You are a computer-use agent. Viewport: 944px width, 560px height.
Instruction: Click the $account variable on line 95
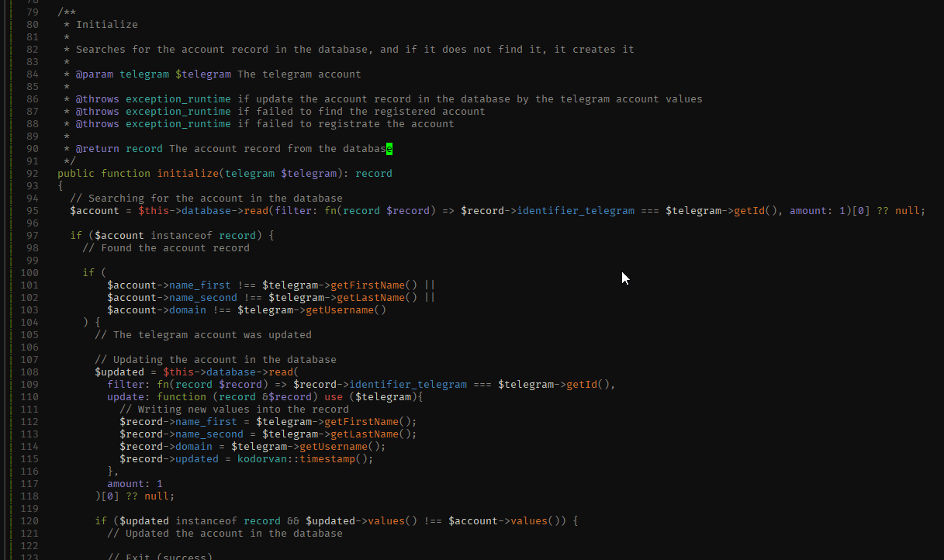[x=95, y=211]
